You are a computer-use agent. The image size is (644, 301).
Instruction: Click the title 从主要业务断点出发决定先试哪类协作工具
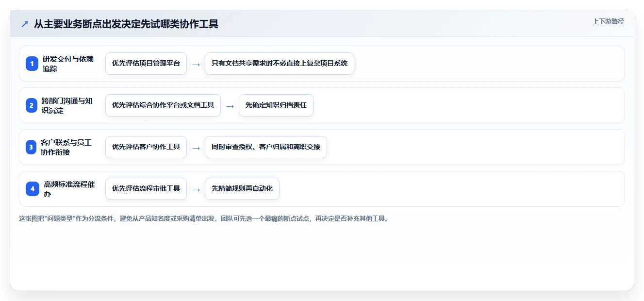[126, 24]
